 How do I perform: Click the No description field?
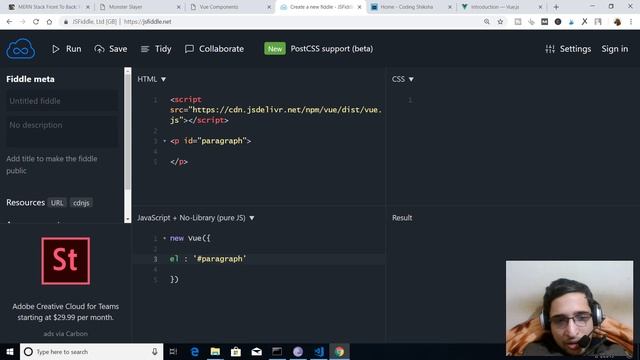(62, 131)
